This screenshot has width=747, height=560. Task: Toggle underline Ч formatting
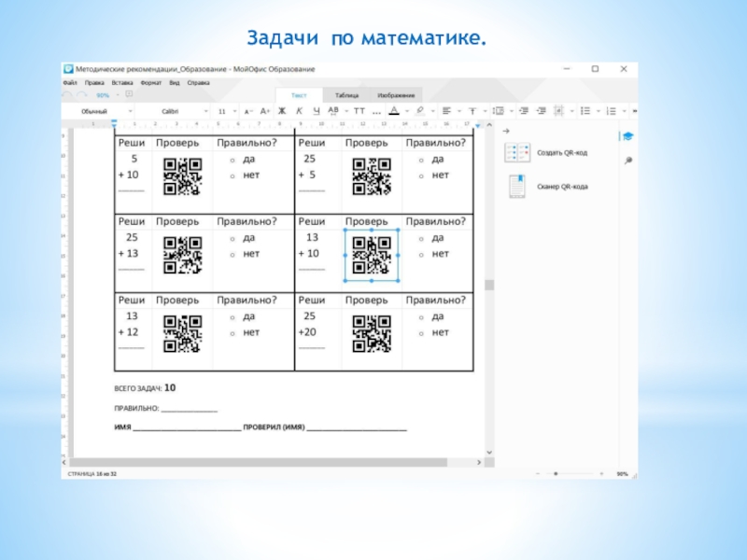[x=317, y=111]
